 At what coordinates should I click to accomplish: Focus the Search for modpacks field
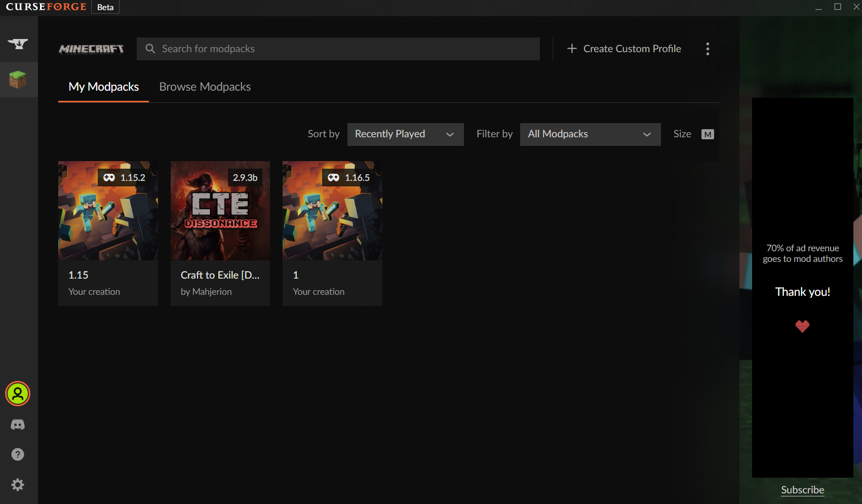click(x=338, y=49)
